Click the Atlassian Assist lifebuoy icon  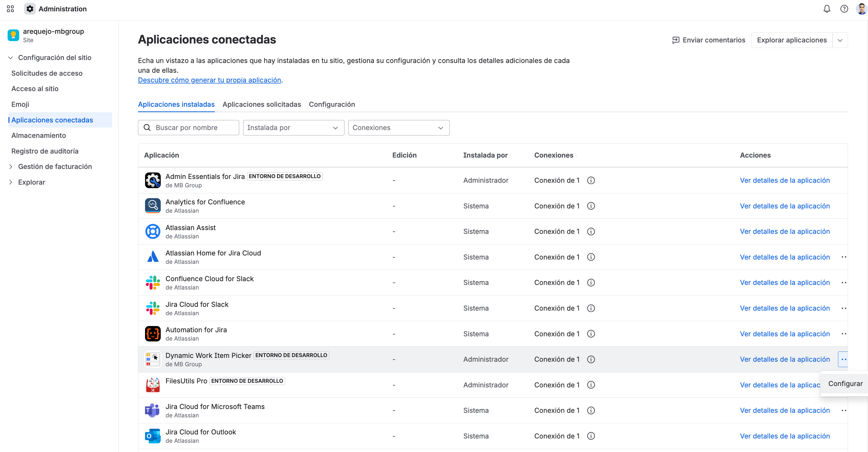point(153,232)
